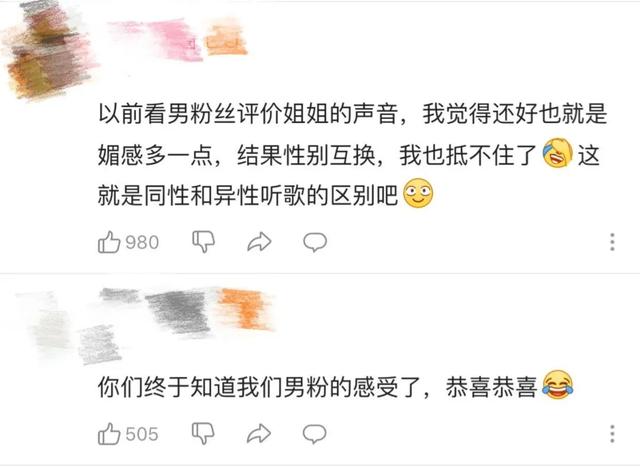
Task: Open the first commenter's blurred avatar
Action: (x=48, y=51)
